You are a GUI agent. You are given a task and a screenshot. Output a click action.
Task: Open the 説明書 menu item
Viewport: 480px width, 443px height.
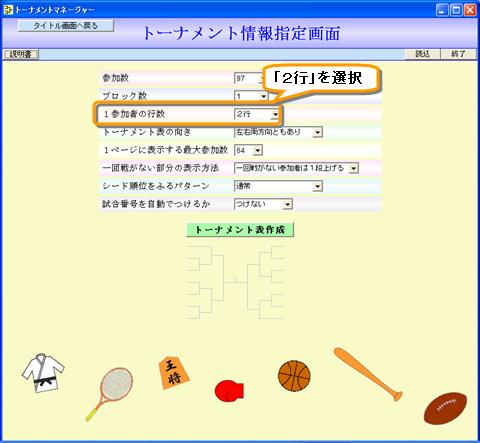pyautogui.click(x=21, y=54)
